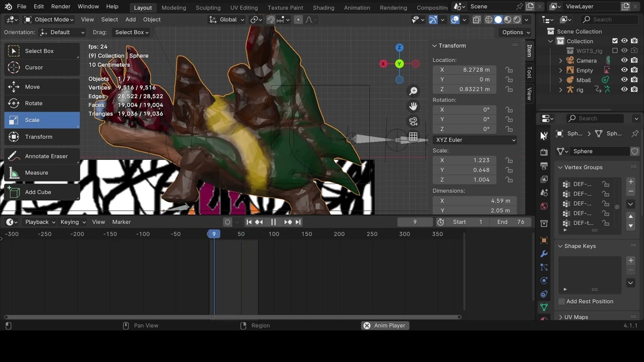Switch to the Sculpting workspace tab

(x=208, y=8)
